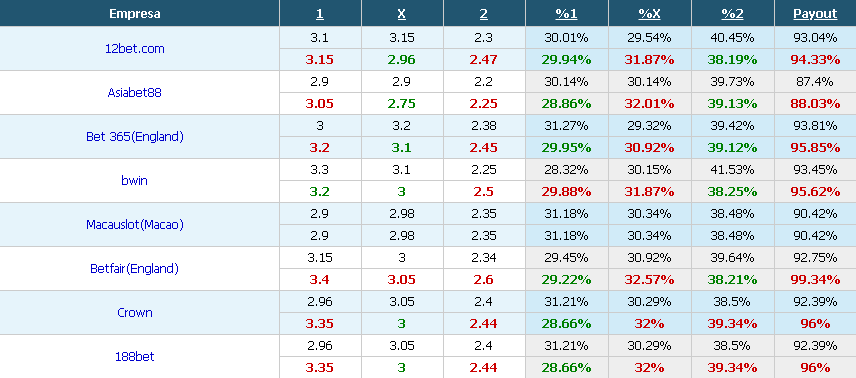Open the Bet 365(England) link
Screen dimensions: 856x378
[x=134, y=137]
